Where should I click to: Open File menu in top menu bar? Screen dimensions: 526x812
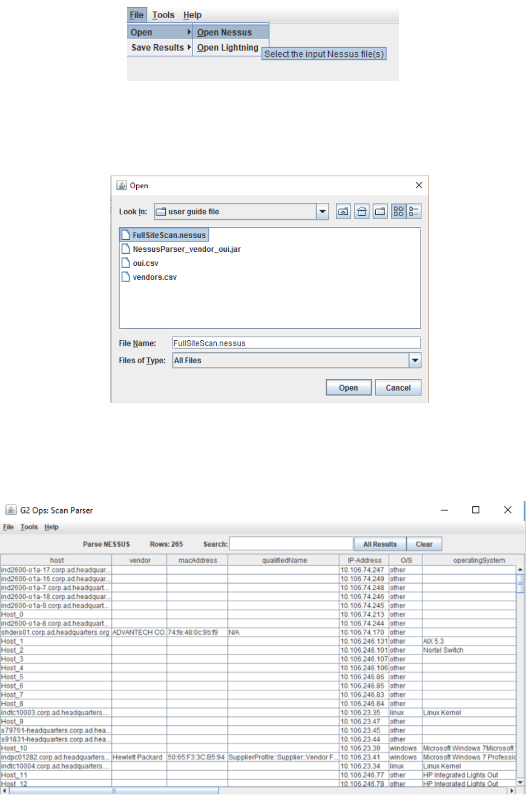(x=136, y=15)
